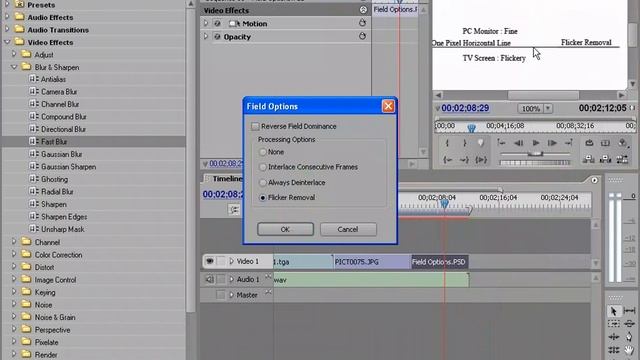Toggle the Motion effect on/off
Image resolution: width=640 pixels, height=360 pixels.
click(218, 24)
